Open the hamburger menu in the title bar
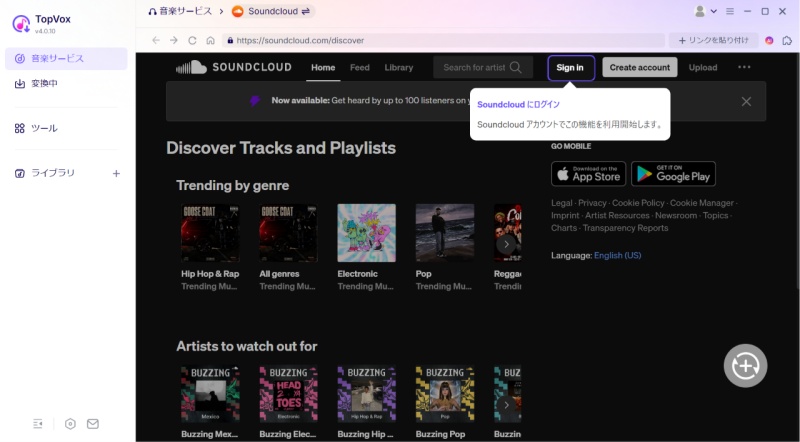This screenshot has width=800, height=442. coord(730,11)
